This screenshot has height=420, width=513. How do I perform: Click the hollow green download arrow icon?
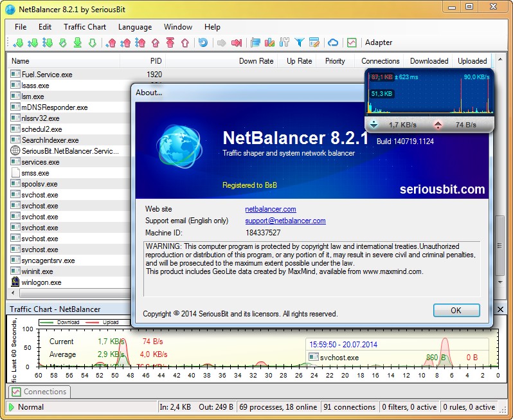point(93,42)
